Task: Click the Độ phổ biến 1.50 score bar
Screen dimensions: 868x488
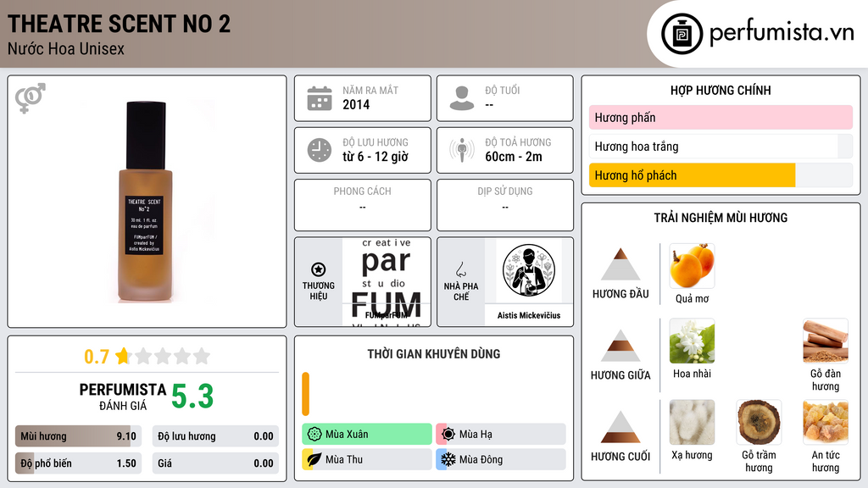Action: [x=78, y=463]
